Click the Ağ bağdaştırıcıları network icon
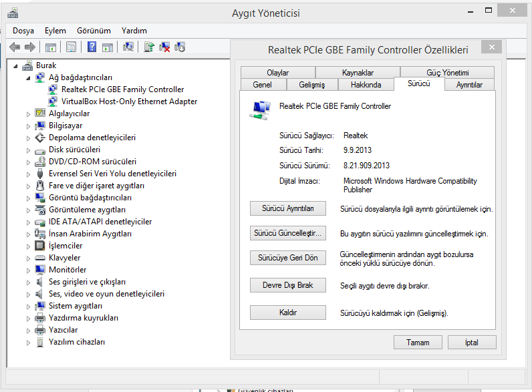Viewport: 532px width, 392px height. (x=40, y=77)
